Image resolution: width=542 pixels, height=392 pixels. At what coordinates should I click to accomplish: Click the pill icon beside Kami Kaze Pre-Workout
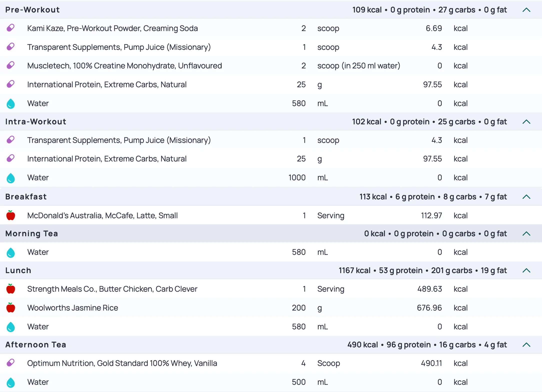10,28
